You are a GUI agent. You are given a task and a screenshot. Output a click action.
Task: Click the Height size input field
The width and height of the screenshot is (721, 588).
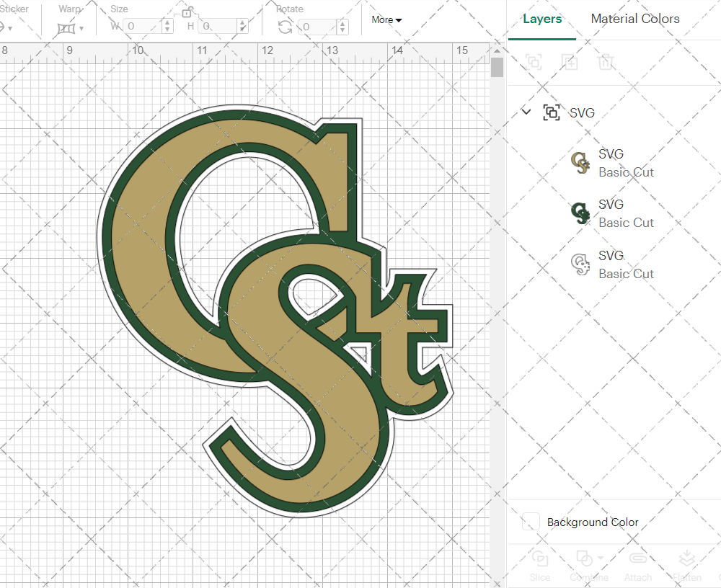pyautogui.click(x=218, y=26)
